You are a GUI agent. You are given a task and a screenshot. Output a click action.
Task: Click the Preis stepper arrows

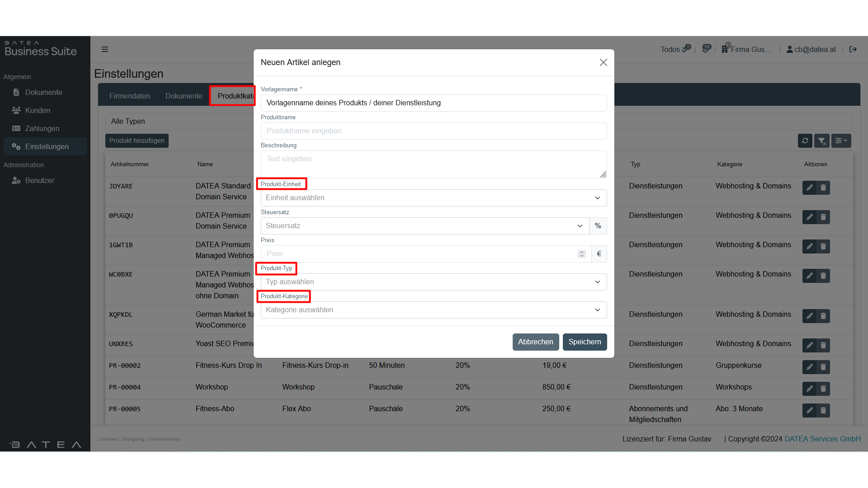pyautogui.click(x=582, y=254)
